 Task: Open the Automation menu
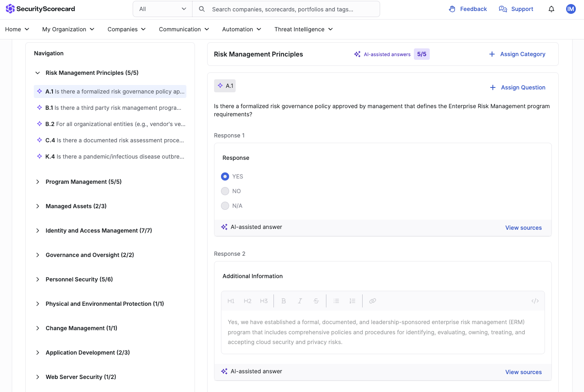tap(242, 29)
